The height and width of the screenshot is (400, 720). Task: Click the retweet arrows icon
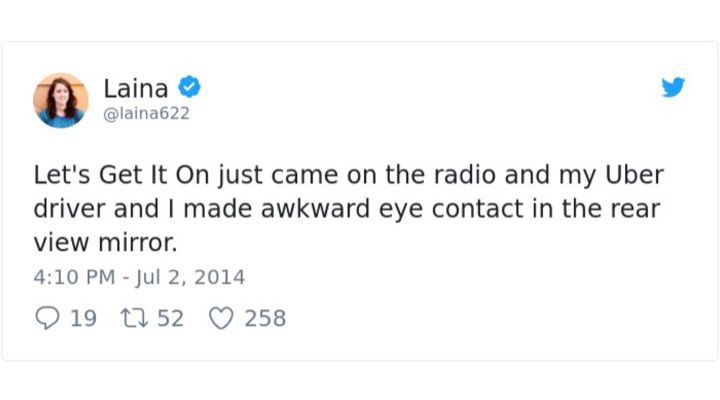coord(133,318)
